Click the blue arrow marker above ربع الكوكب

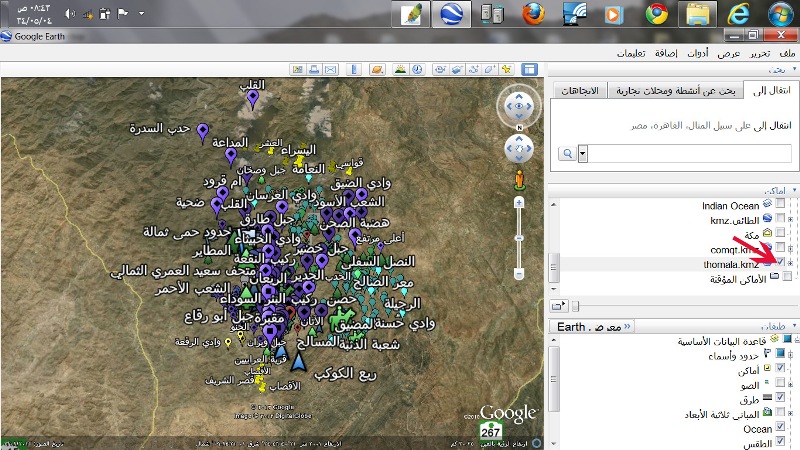pyautogui.click(x=298, y=361)
